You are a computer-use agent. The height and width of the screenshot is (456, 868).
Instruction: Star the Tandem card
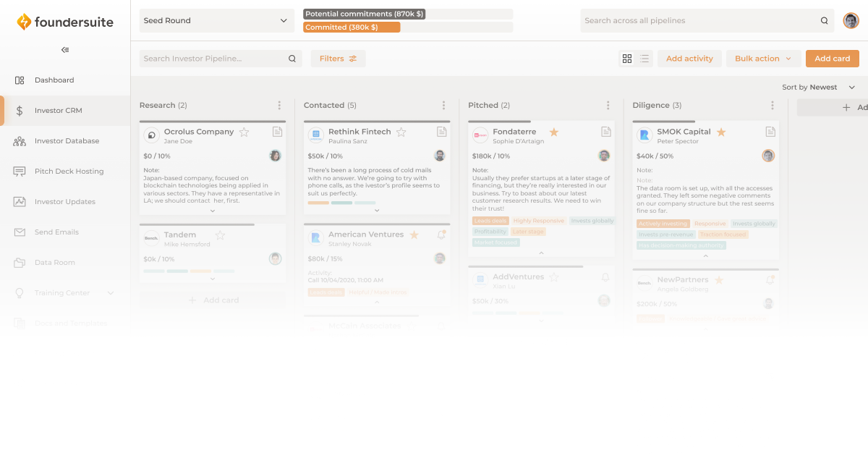pyautogui.click(x=221, y=235)
